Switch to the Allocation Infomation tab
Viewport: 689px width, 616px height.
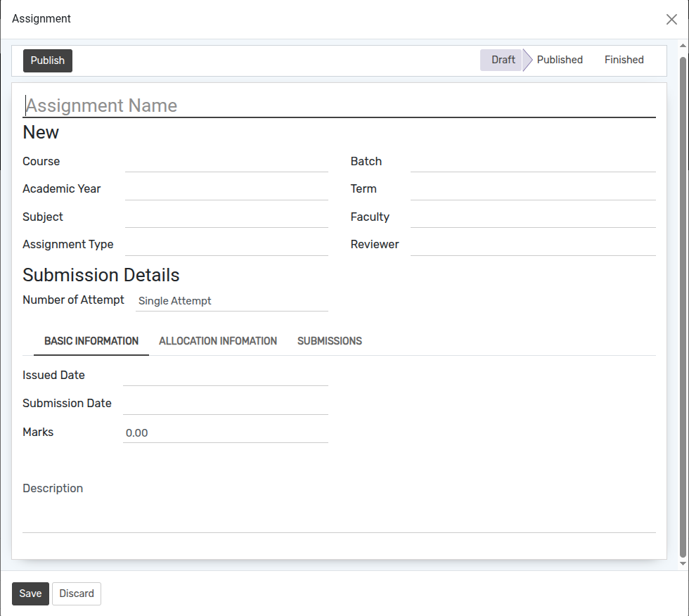pyautogui.click(x=218, y=341)
